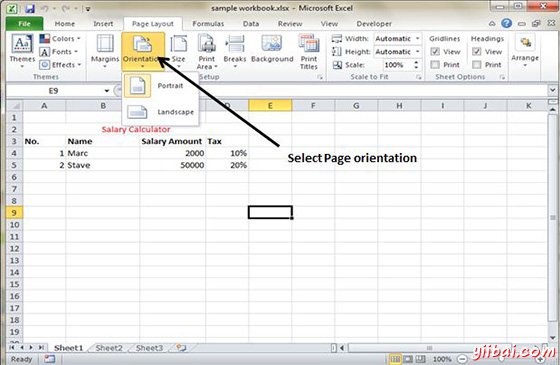The width and height of the screenshot is (560, 365).
Task: Click the Select All corner button
Action: (14, 106)
